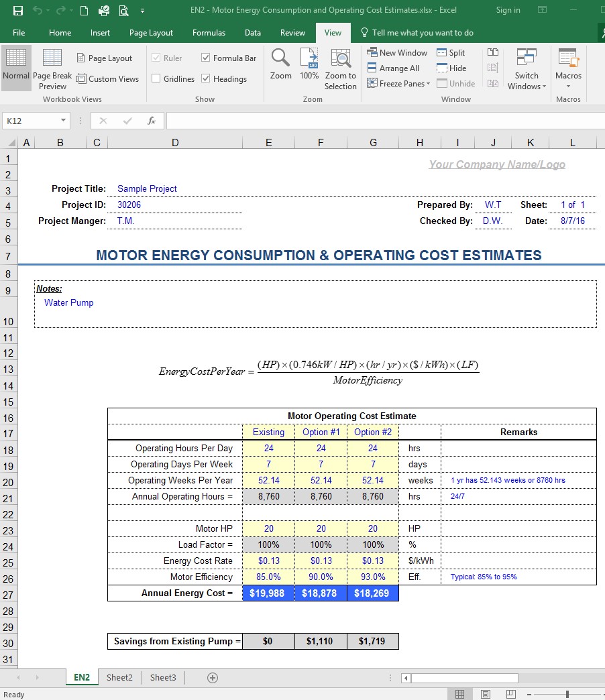
Task: Toggle the Headings checkbox
Action: 205,78
